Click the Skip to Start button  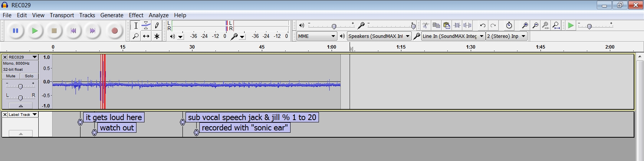pos(73,31)
